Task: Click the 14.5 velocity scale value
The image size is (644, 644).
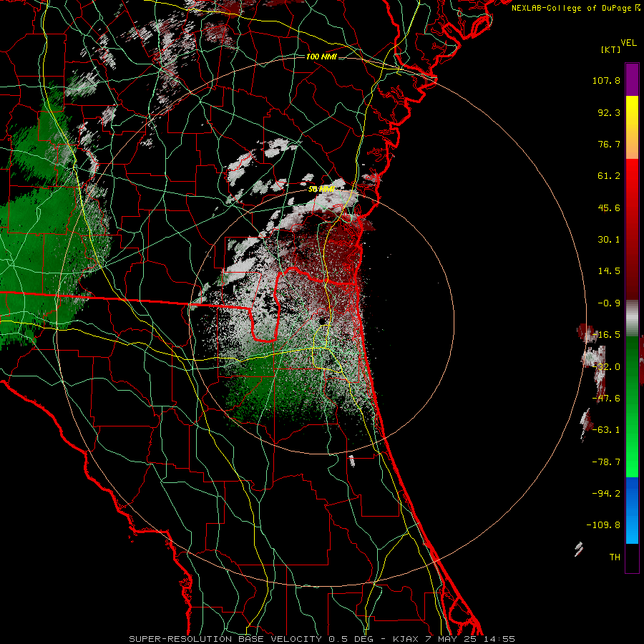Action: coord(609,271)
